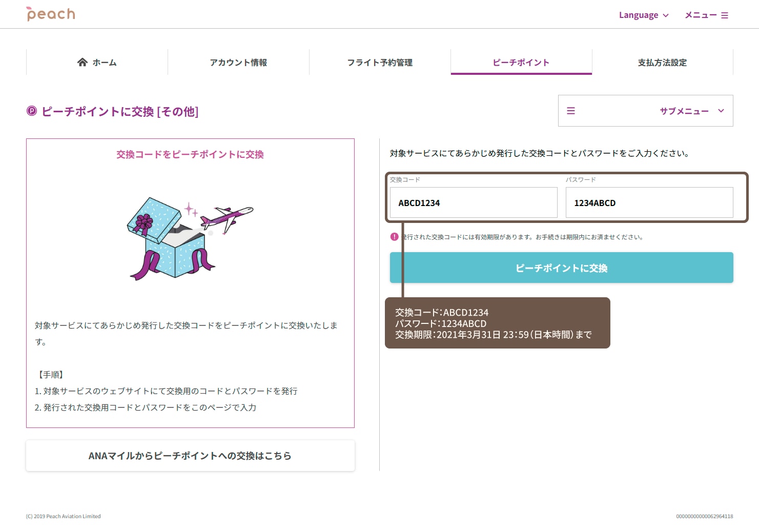The height and width of the screenshot is (532, 759).
Task: Click the (C) 2019 Peach Aviation Limited text
Action: [x=64, y=516]
